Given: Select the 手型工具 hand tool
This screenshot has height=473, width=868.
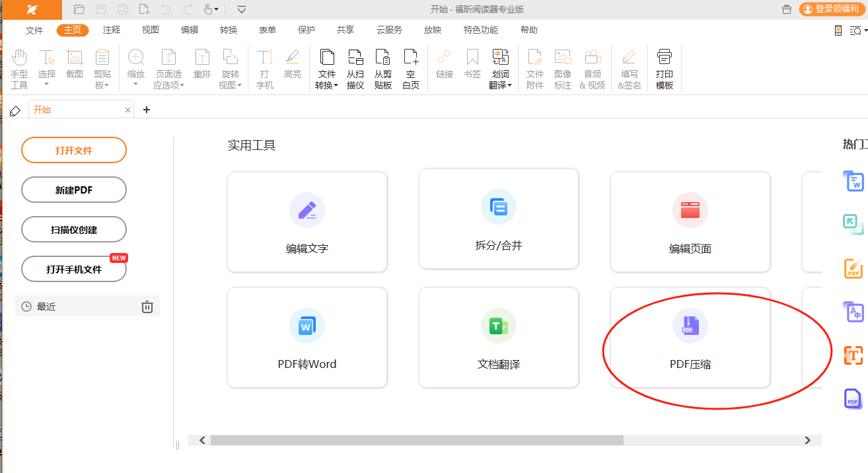Looking at the screenshot, I should [x=19, y=69].
